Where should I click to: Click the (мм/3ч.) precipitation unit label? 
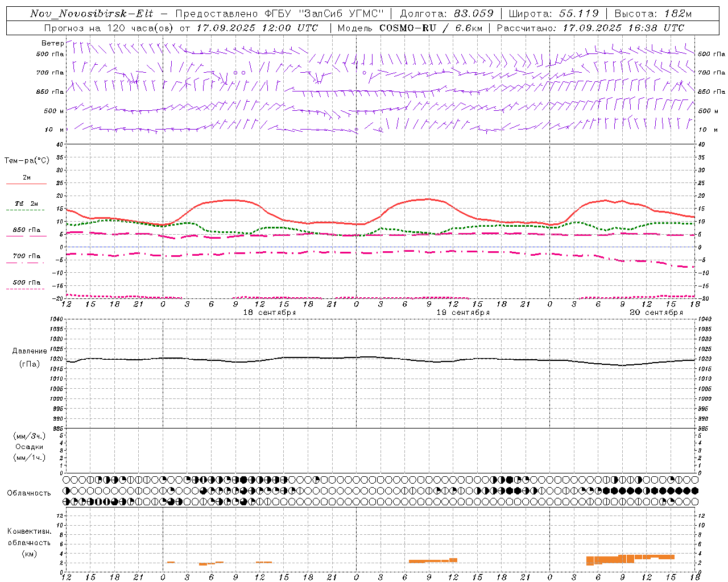click(x=29, y=436)
